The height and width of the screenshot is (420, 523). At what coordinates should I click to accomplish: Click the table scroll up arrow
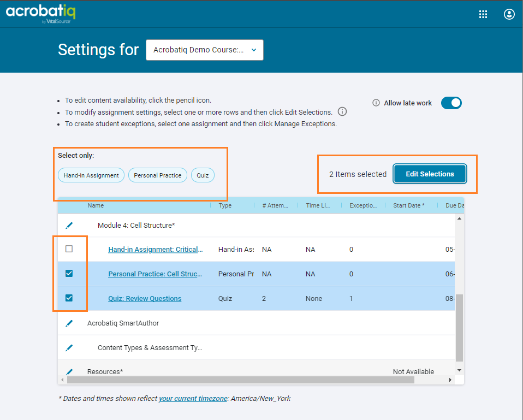point(459,218)
